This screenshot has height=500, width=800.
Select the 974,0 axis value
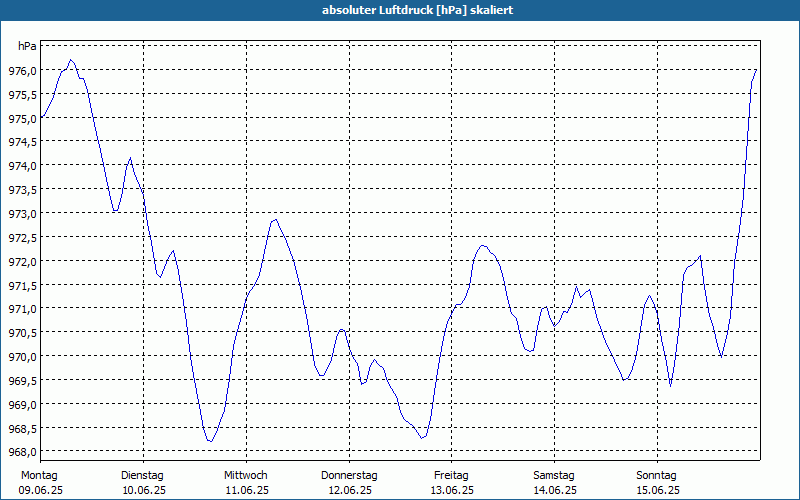point(22,166)
